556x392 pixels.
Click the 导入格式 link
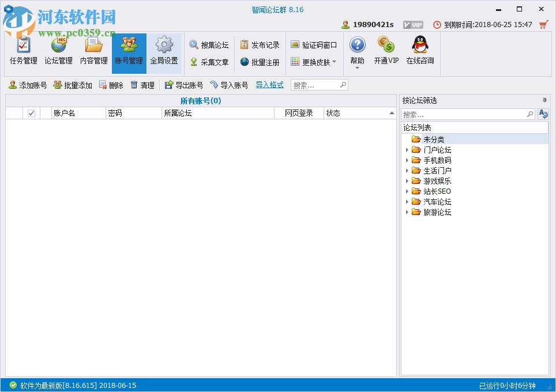271,85
